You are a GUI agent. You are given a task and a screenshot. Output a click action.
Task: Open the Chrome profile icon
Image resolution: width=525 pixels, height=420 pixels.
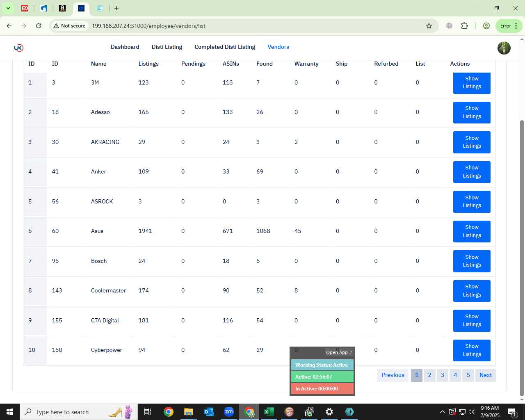tap(486, 26)
